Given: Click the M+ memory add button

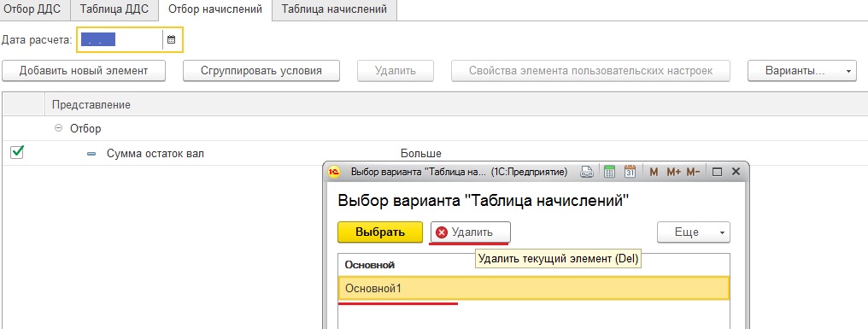Looking at the screenshot, I should (673, 173).
